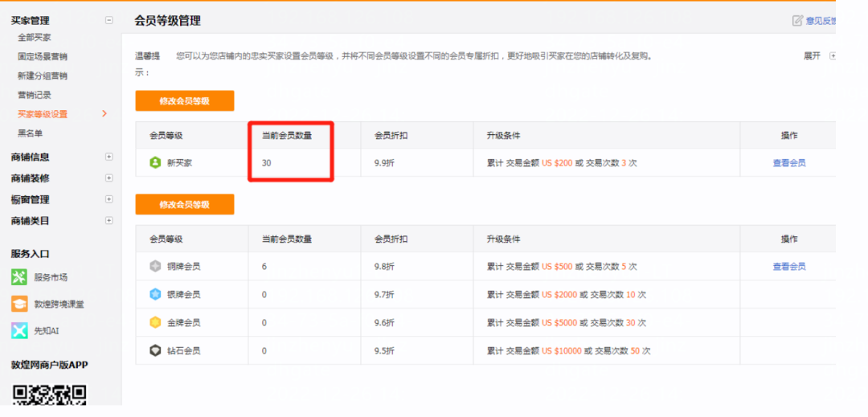Image resolution: width=868 pixels, height=417 pixels.
Task: Click the 服务入口 heading
Action: pyautogui.click(x=30, y=253)
